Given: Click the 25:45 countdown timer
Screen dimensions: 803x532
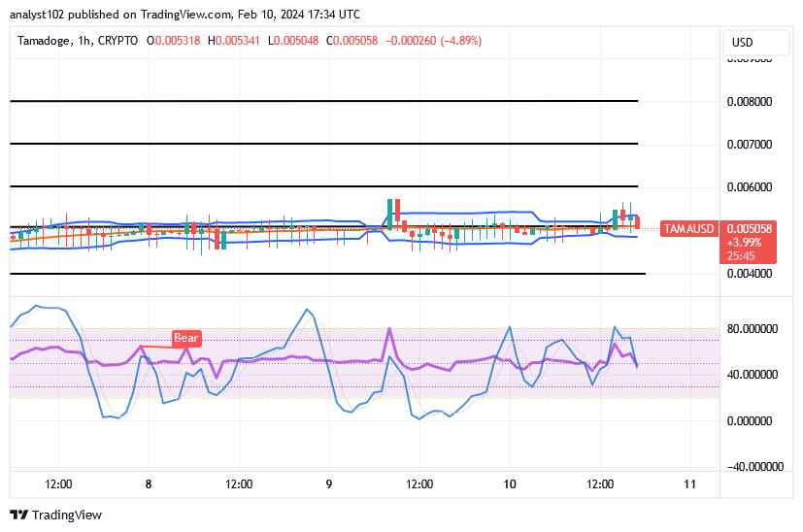Looking at the screenshot, I should [741, 256].
